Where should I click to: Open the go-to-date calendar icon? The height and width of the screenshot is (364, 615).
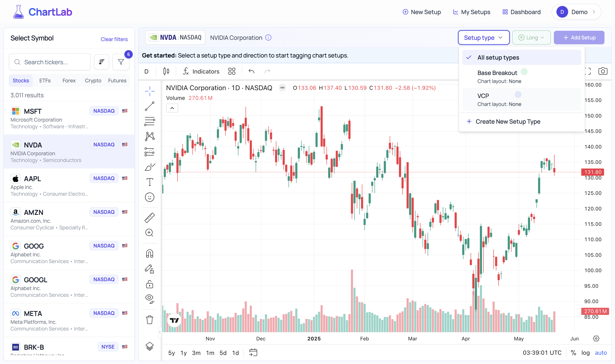(x=253, y=353)
